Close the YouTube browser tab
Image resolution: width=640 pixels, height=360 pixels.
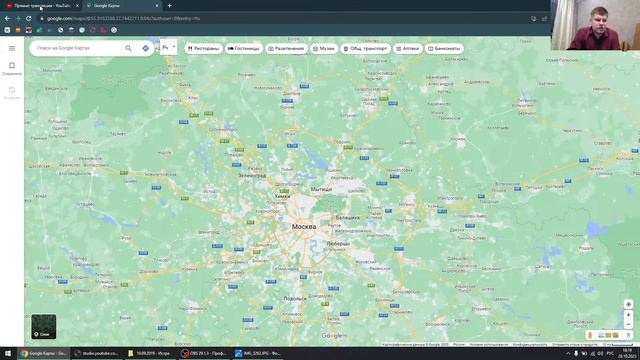[77, 6]
